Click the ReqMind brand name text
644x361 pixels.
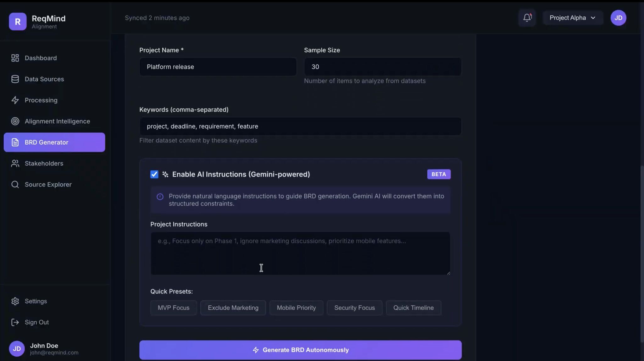[x=49, y=19]
